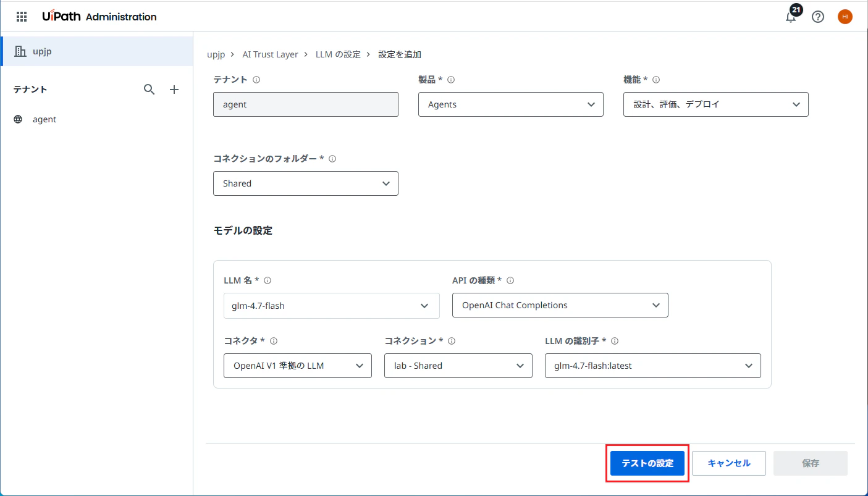This screenshot has height=496, width=868.
Task: Click the テストの設定 button
Action: [647, 463]
